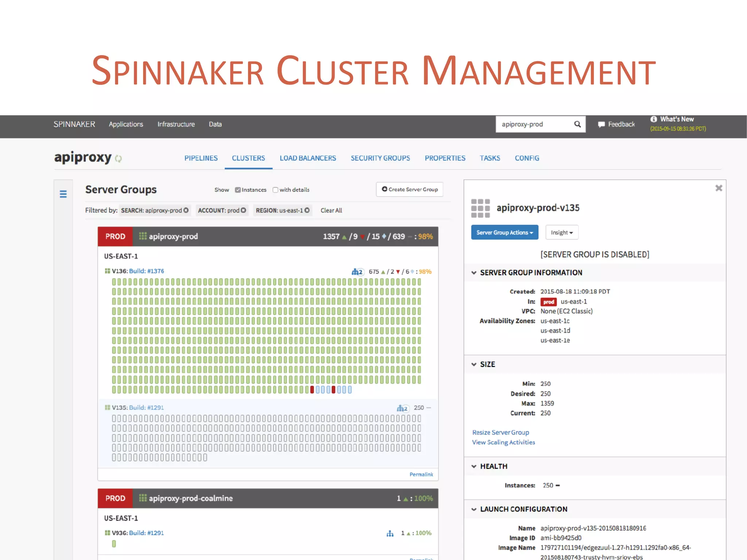The image size is (747, 560).
Task: Enable the with details checkbox
Action: [x=275, y=190]
